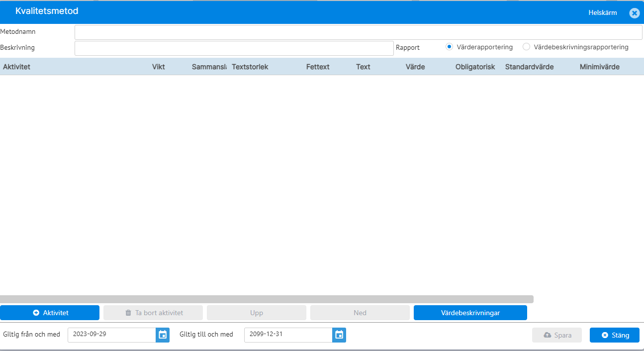The width and height of the screenshot is (644, 351).
Task: Close the Kvalitetsmetod dialog with the X icon
Action: [x=634, y=13]
